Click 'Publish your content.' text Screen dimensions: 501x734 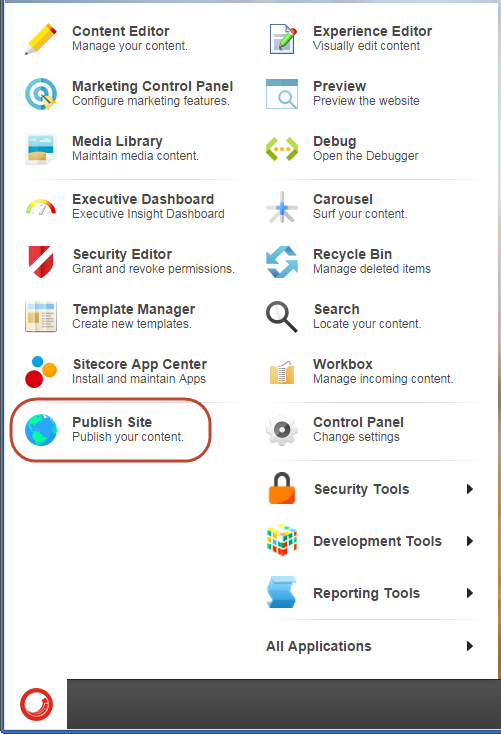[128, 437]
